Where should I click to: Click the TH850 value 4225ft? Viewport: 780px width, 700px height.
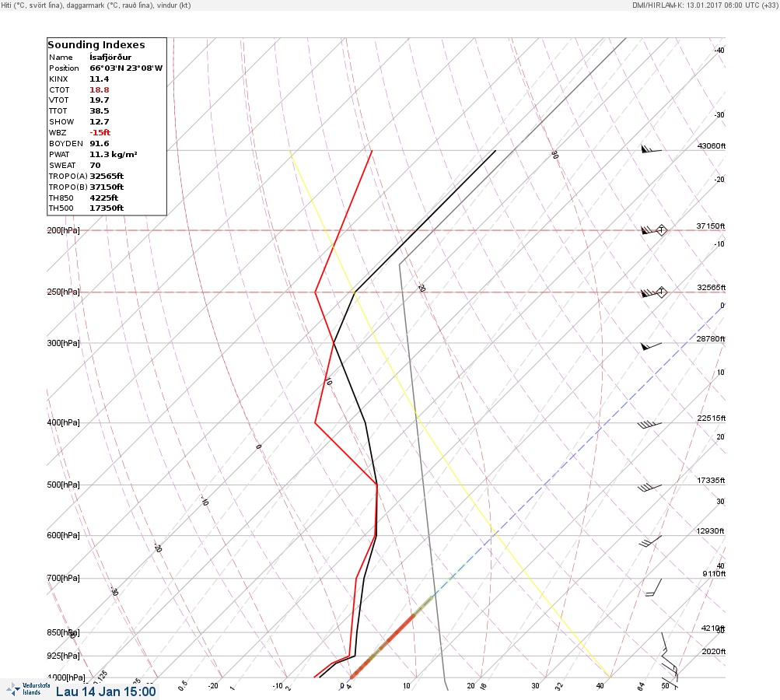pos(104,198)
